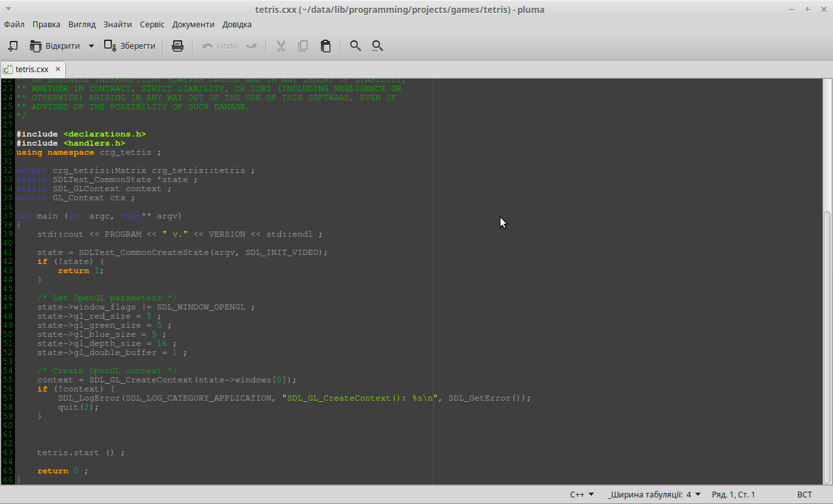Click the #include <declarations.h> line

coord(81,134)
